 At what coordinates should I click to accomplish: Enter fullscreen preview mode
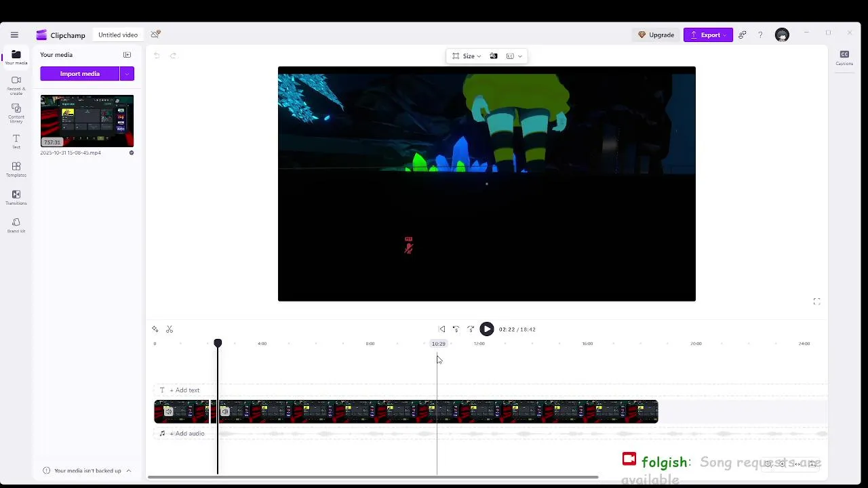816,302
